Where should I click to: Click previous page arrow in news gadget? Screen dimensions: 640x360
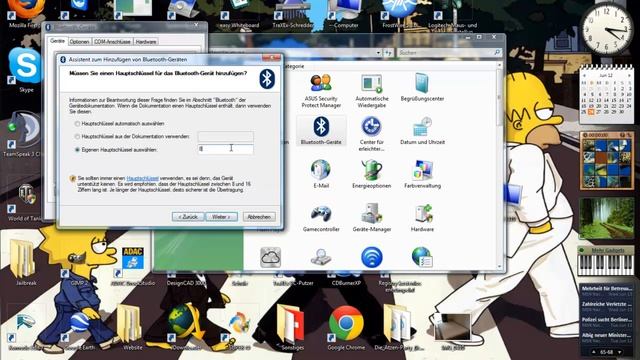click(593, 352)
